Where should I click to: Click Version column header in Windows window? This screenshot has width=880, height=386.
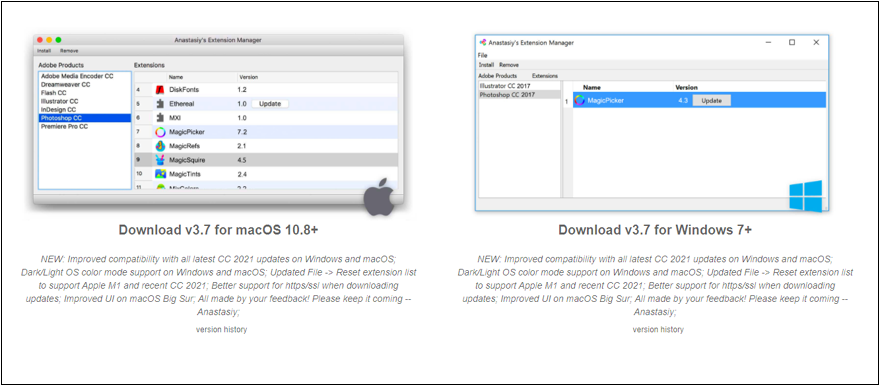(686, 88)
